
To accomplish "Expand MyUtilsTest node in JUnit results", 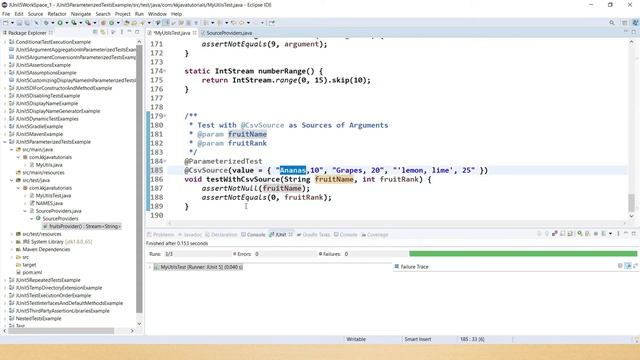I will (150, 267).
